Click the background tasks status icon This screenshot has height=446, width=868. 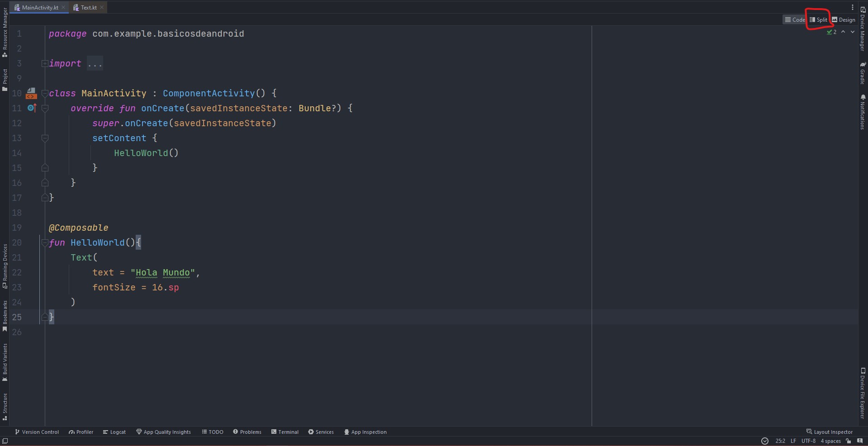coord(765,441)
